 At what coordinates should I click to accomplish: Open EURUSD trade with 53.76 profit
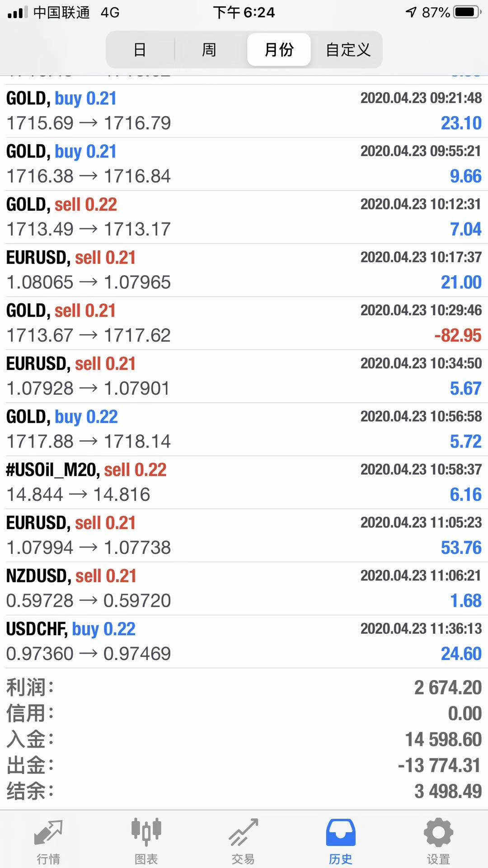[244, 535]
